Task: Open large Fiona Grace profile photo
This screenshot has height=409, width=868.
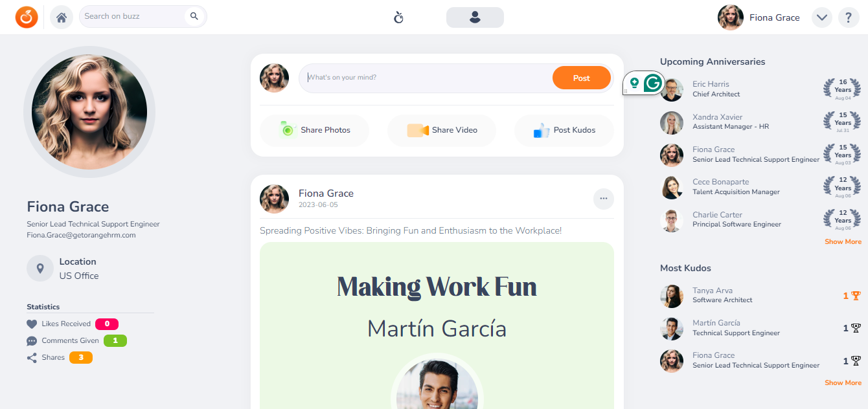Action: click(x=89, y=112)
